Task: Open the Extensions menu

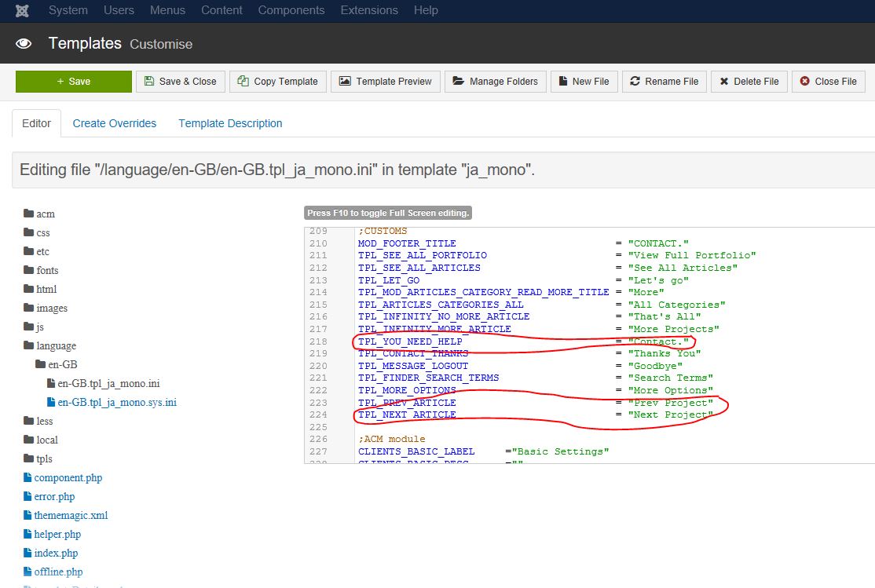Action: point(369,10)
